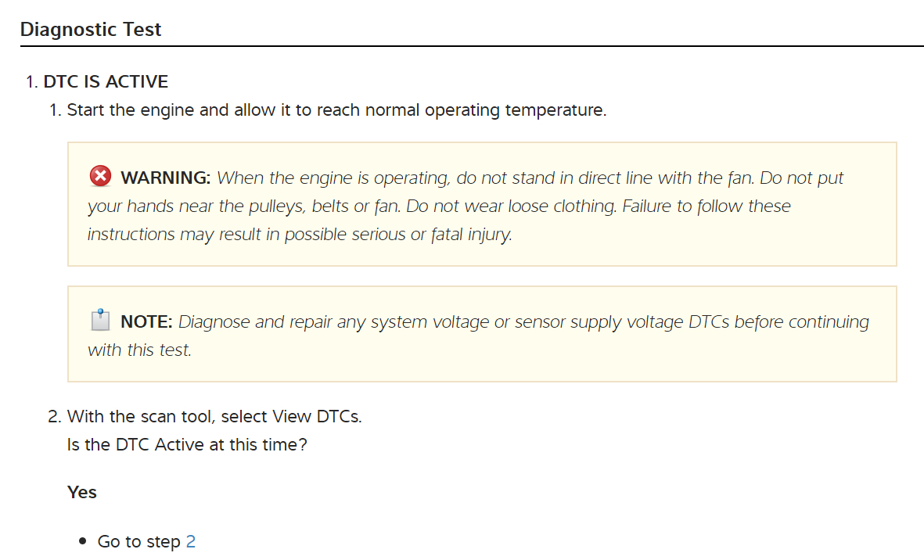Click the 'with this test.' note line

tap(139, 350)
